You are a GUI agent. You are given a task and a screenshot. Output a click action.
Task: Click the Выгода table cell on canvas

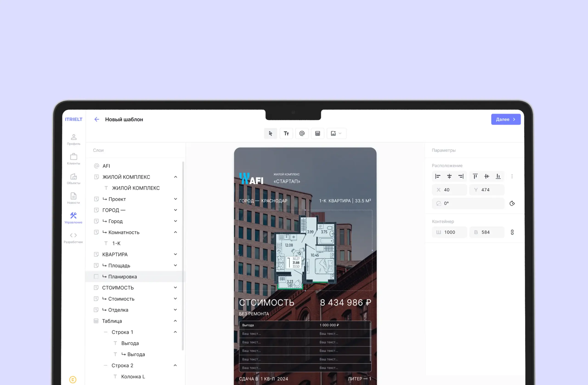tap(248, 325)
